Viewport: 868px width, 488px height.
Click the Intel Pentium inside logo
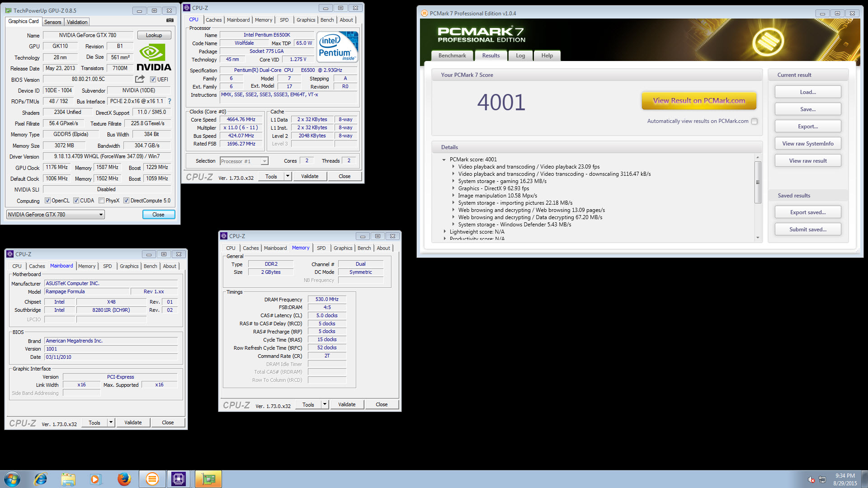tap(337, 47)
